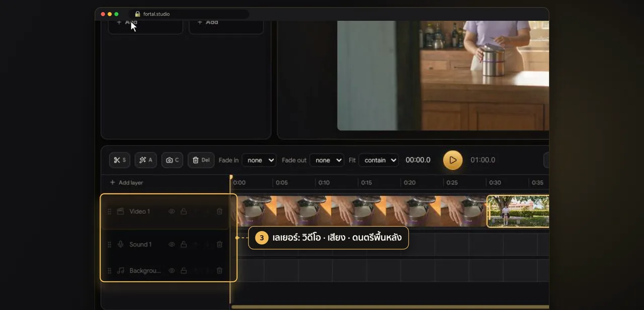Lock the Video 1 layer

pyautogui.click(x=184, y=211)
